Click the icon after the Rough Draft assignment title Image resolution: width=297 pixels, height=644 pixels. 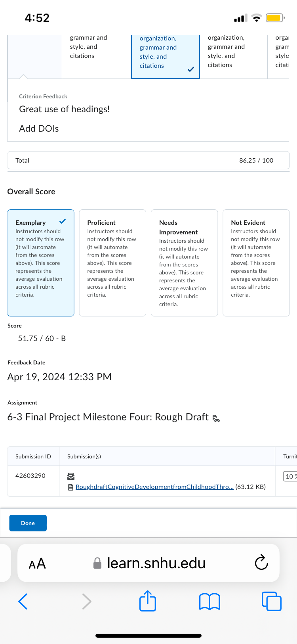(216, 418)
